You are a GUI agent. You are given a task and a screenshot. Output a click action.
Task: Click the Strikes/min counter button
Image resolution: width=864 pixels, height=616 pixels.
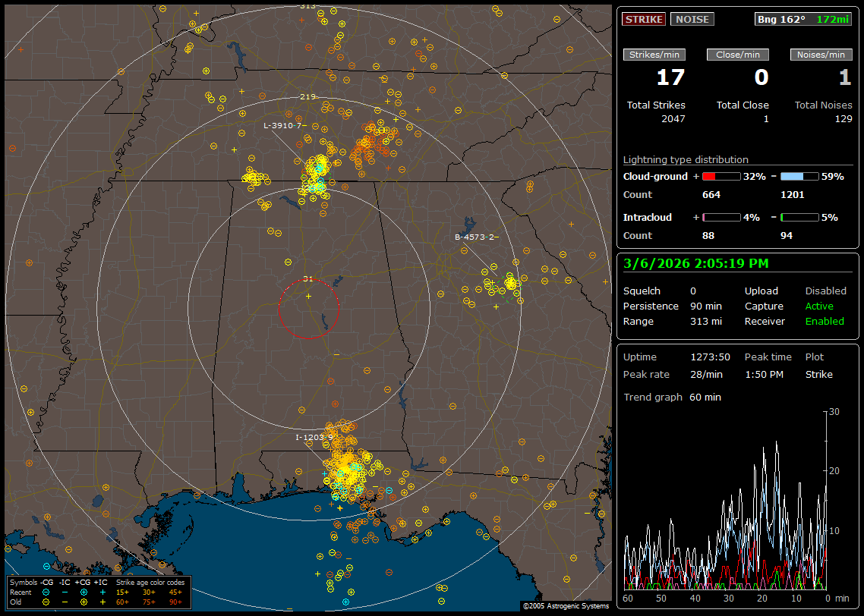click(x=654, y=55)
